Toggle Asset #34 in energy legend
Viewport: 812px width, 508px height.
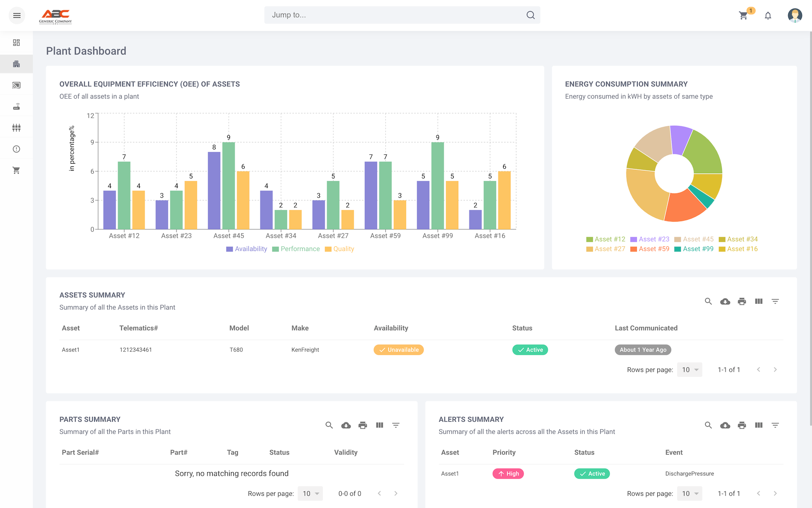point(739,239)
